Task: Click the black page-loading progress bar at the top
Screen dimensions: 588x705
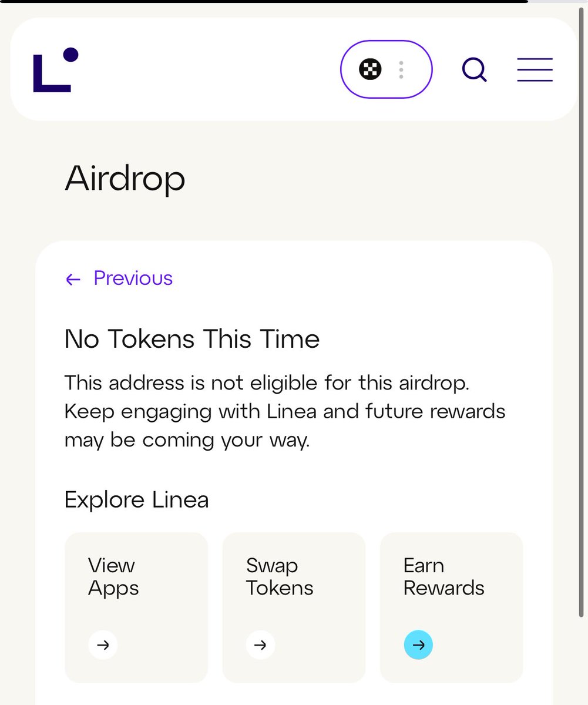Action: [264, 2]
